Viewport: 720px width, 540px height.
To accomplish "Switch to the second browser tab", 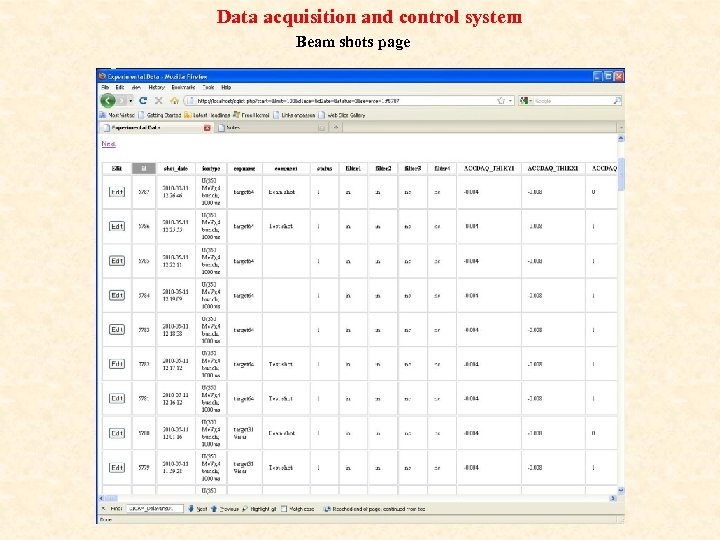I will [x=271, y=128].
